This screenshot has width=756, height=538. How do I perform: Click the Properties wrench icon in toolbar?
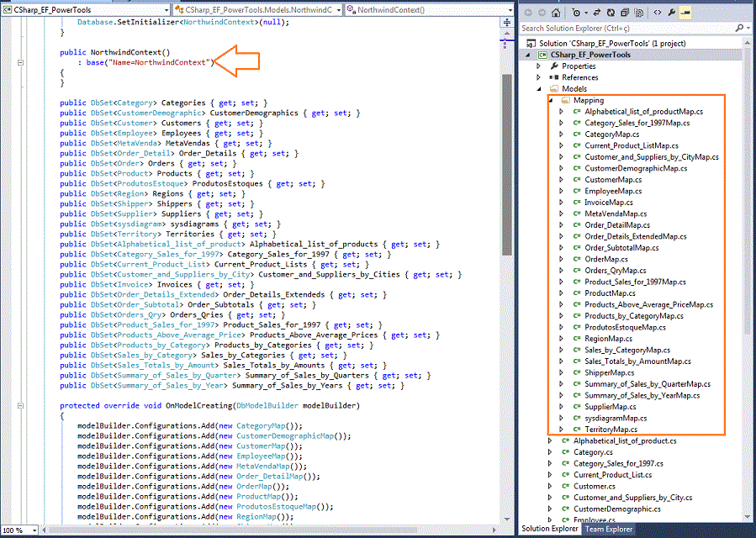point(671,13)
